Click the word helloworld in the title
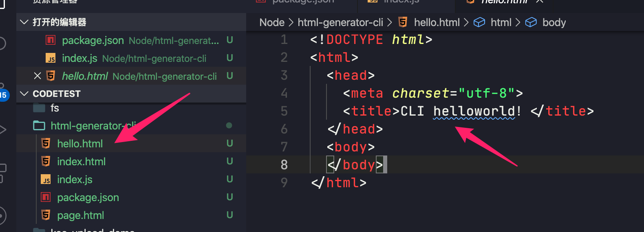This screenshot has width=644, height=232. tap(474, 111)
